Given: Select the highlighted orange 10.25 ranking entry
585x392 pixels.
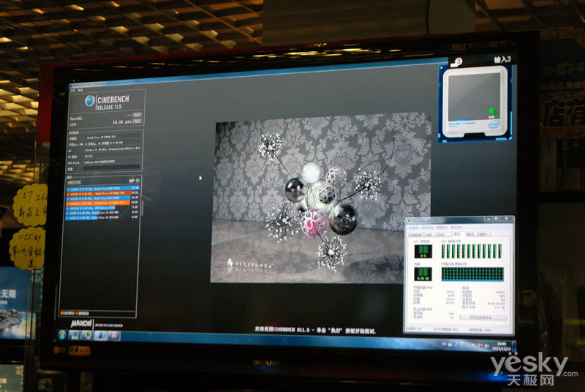Looking at the screenshot, I should [x=102, y=203].
